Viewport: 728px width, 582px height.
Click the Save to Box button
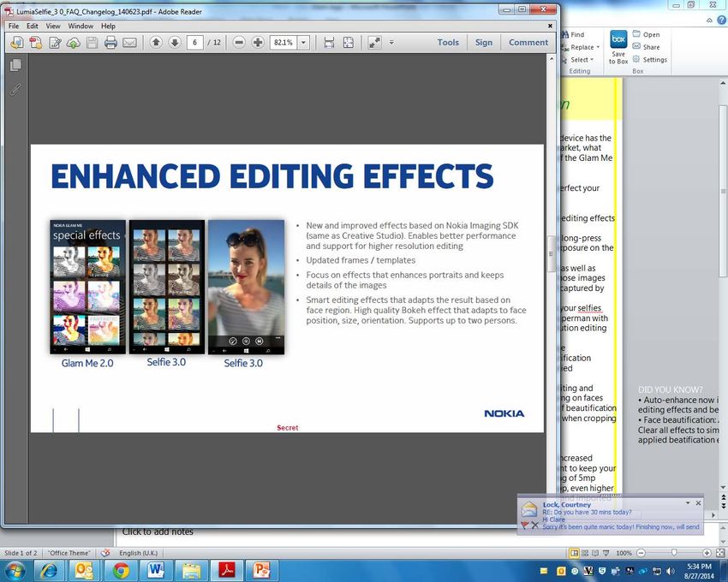tap(618, 47)
